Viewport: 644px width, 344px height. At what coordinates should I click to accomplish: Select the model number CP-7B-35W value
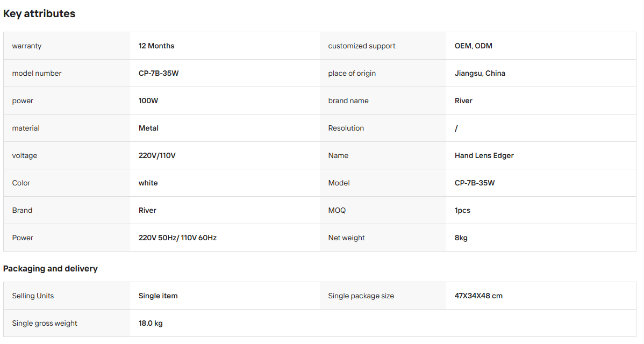tap(159, 74)
